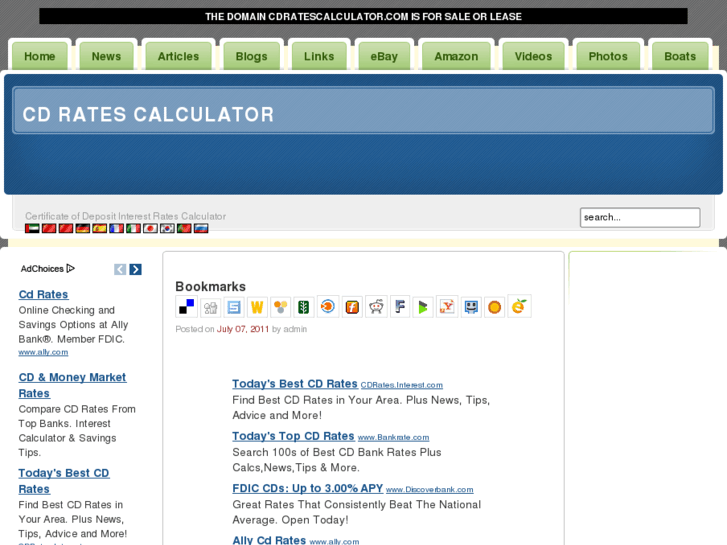Screen dimensions: 727x545
Task: Show previous ads with left arrow
Action: tap(120, 269)
